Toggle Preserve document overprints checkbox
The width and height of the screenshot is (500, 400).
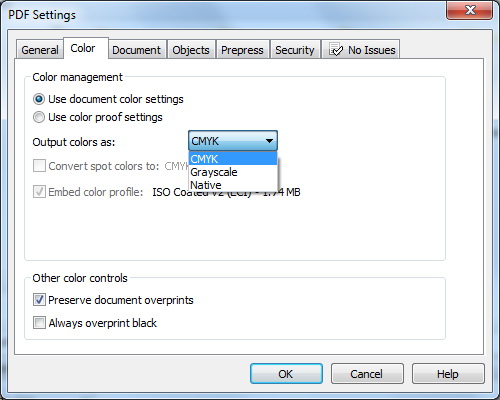coord(39,300)
